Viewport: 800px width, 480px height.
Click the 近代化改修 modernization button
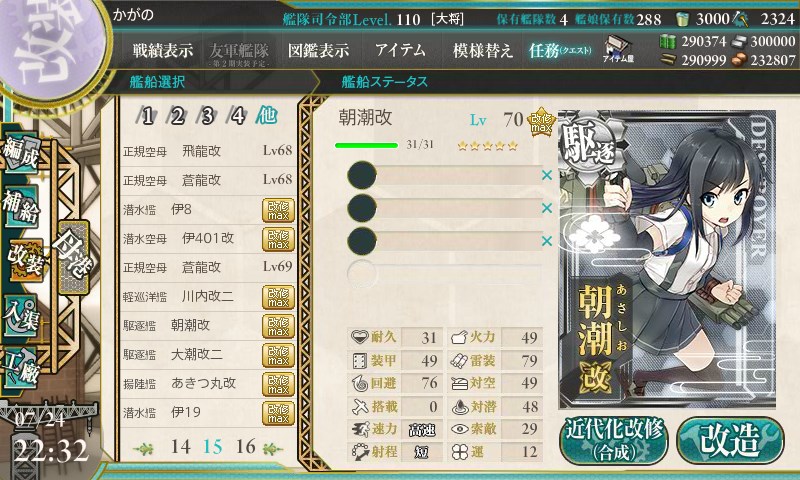click(x=614, y=440)
